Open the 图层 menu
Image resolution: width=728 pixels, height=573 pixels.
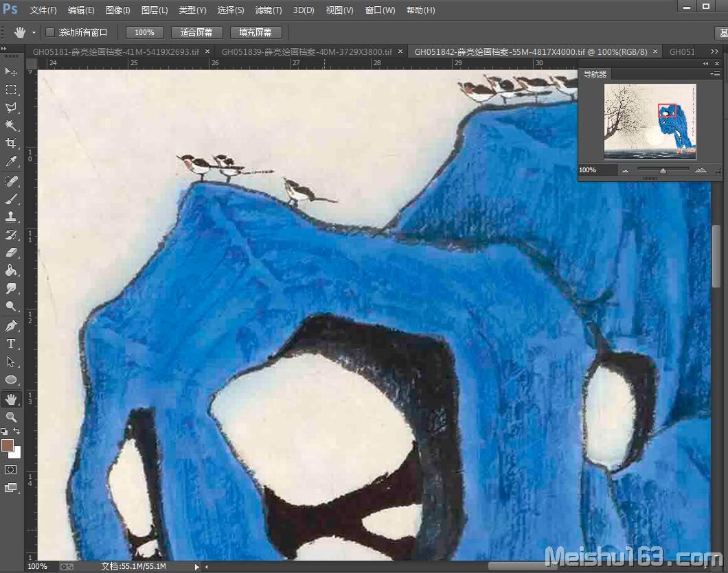(x=155, y=10)
